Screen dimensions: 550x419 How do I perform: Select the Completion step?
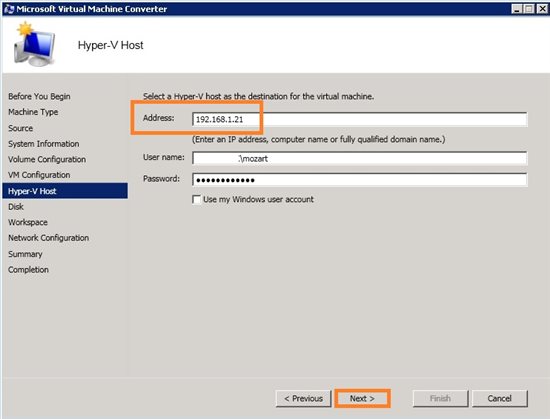pos(28,270)
